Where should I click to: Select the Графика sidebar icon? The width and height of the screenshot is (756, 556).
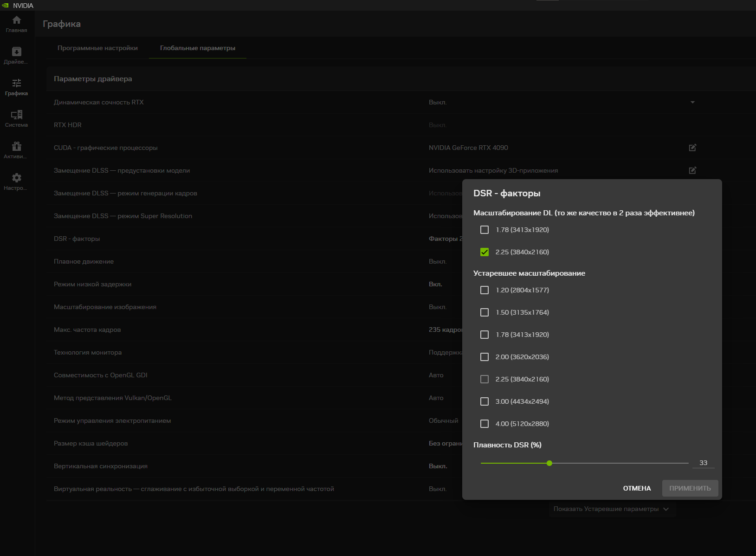17,84
